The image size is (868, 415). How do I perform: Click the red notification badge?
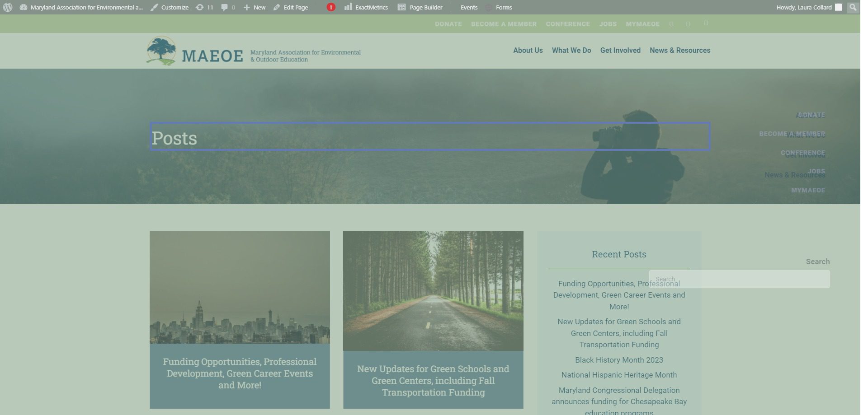point(331,7)
